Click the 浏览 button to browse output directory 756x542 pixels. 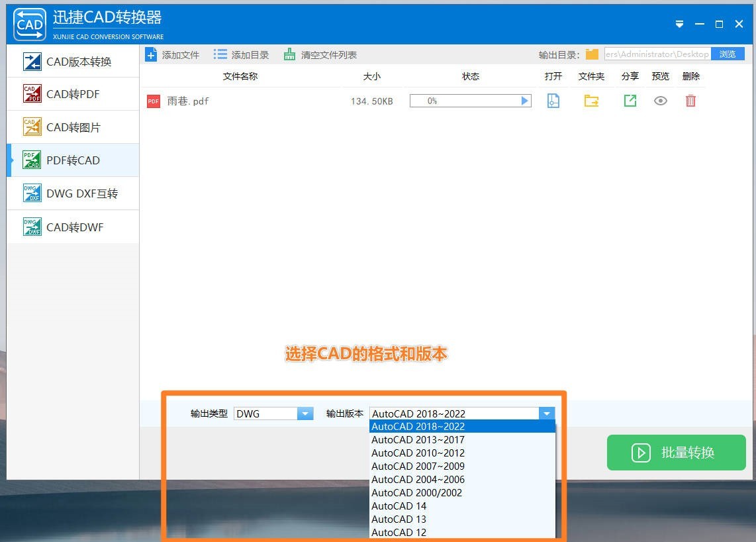tap(728, 54)
